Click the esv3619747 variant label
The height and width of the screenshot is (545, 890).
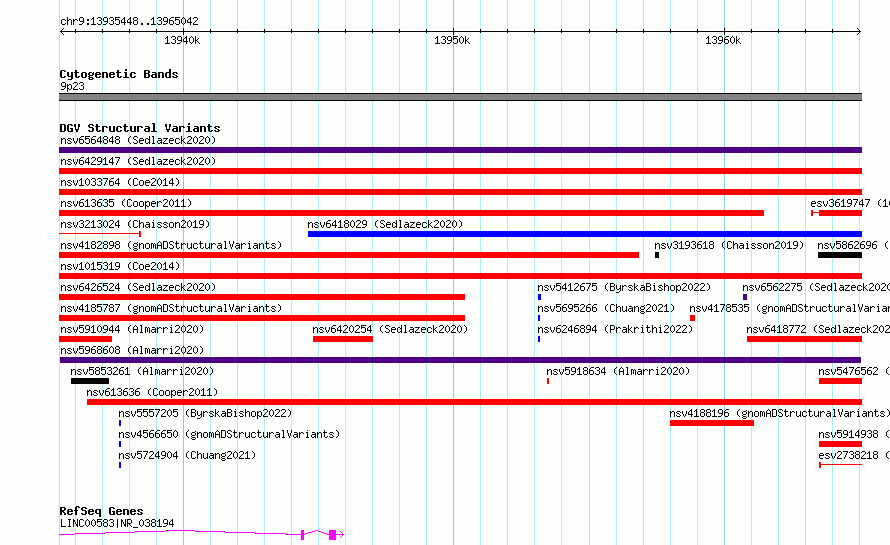point(850,203)
